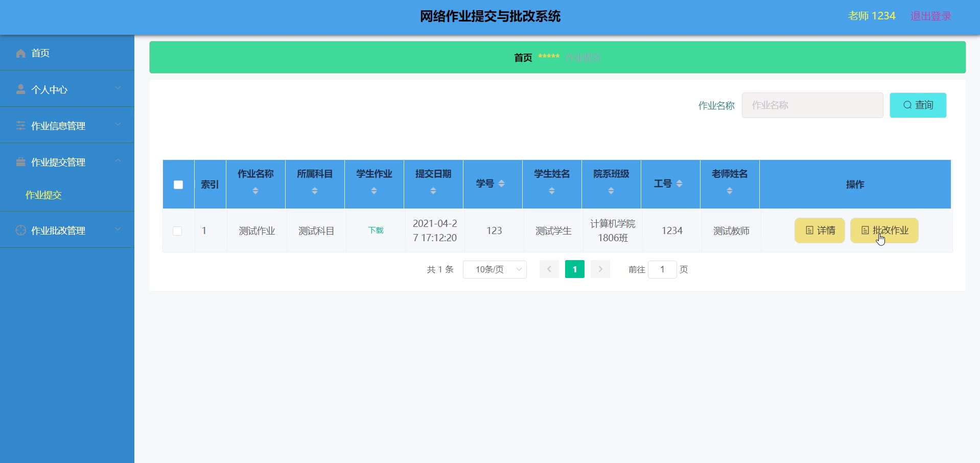This screenshot has width=980, height=463.
Task: Click the 索引 column header
Action: (x=209, y=184)
